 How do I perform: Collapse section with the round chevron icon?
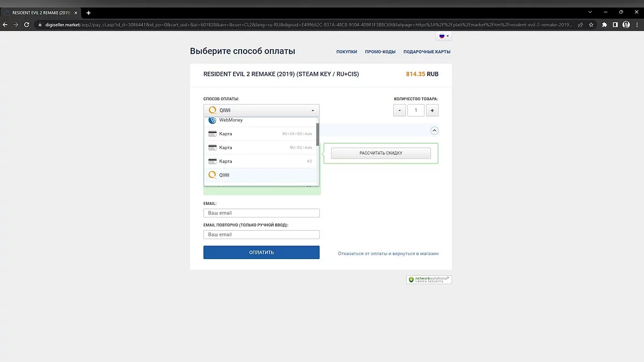pos(435,130)
